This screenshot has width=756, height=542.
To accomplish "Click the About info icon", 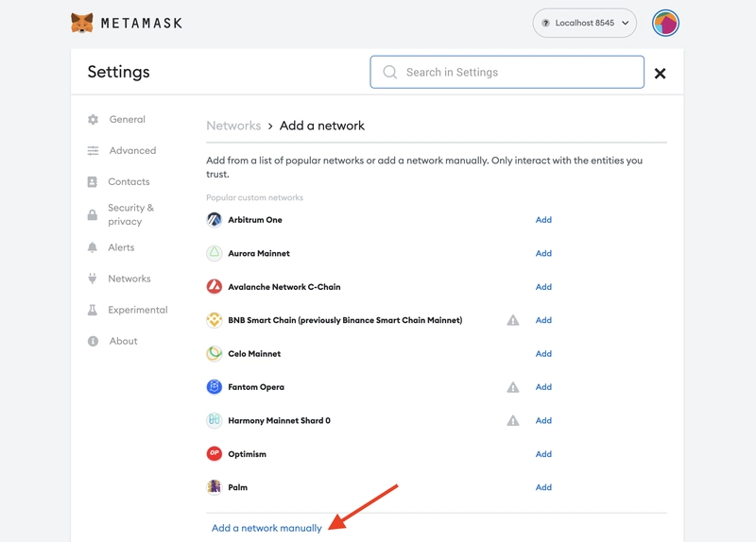I will click(93, 341).
